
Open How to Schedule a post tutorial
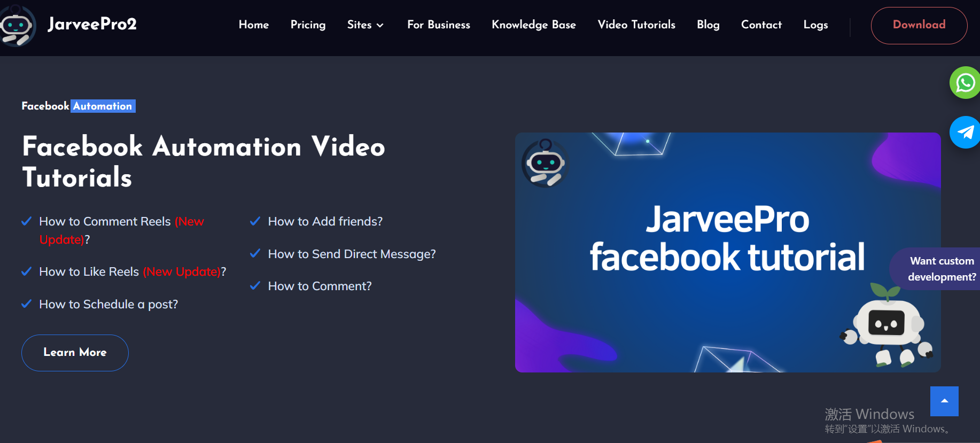pyautogui.click(x=108, y=305)
